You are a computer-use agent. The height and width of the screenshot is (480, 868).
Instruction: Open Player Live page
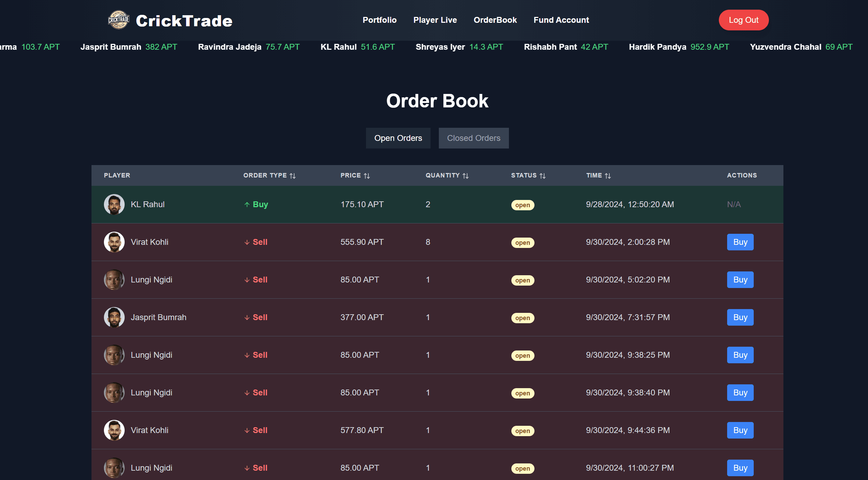[x=435, y=20]
